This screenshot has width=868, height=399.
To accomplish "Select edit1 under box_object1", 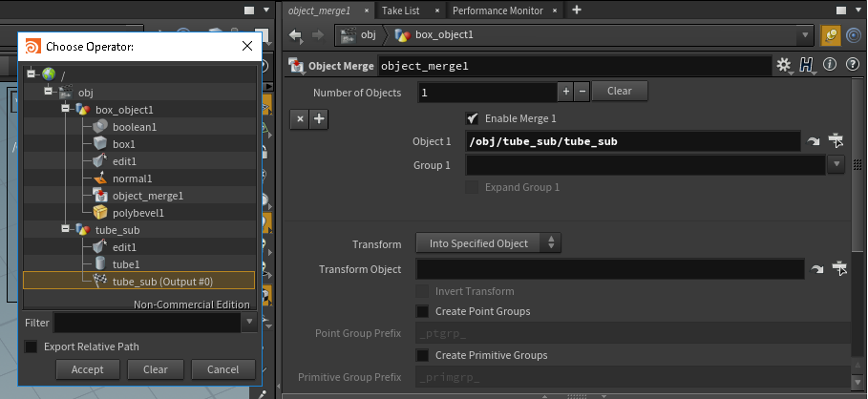I will pyautogui.click(x=124, y=161).
